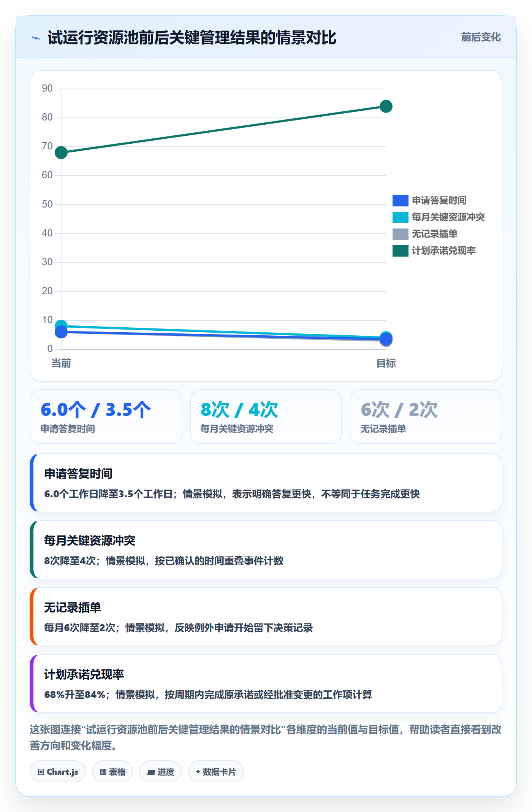Screen dimensions: 532x812
Task: Click the blue data point at 目标
Action: (386, 339)
